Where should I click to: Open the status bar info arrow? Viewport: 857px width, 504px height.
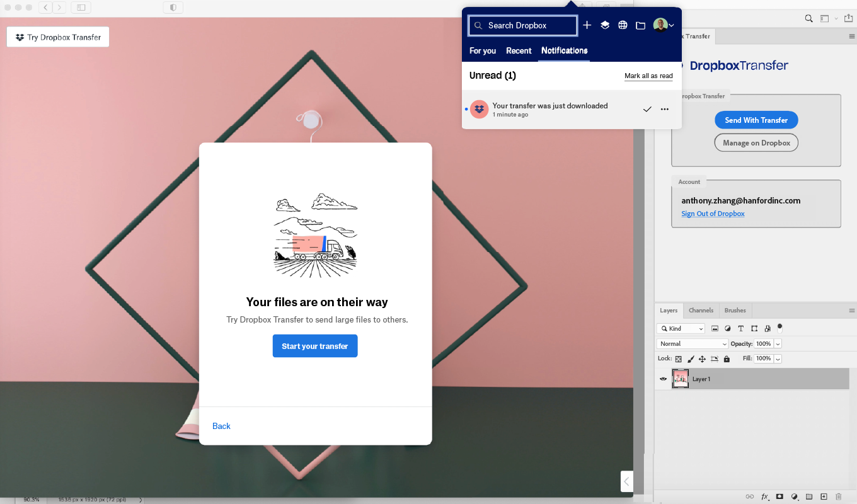(141, 500)
